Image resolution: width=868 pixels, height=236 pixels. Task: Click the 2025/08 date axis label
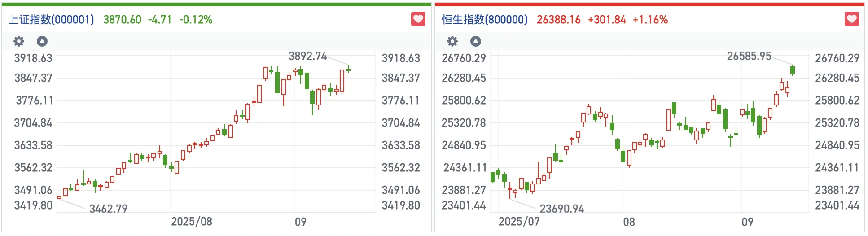192,222
